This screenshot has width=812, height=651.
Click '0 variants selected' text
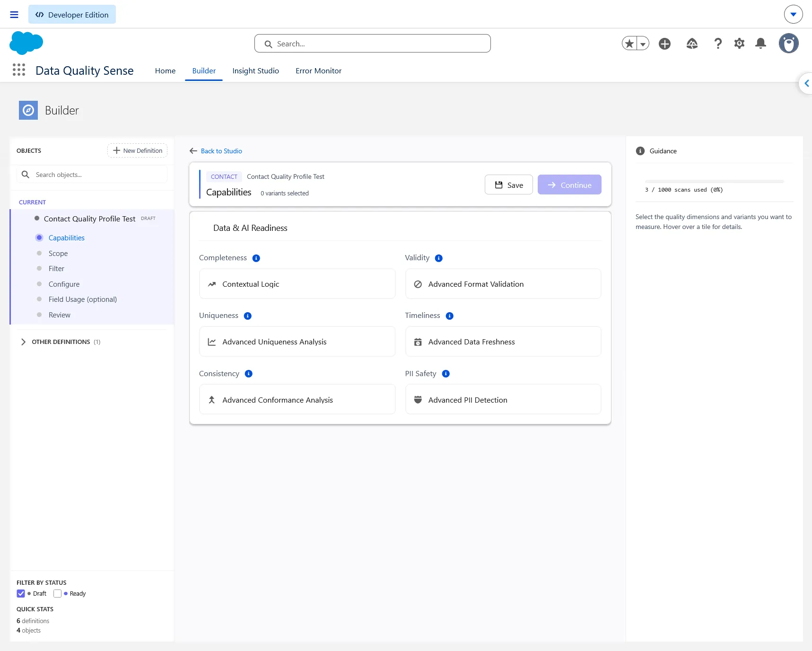click(285, 193)
